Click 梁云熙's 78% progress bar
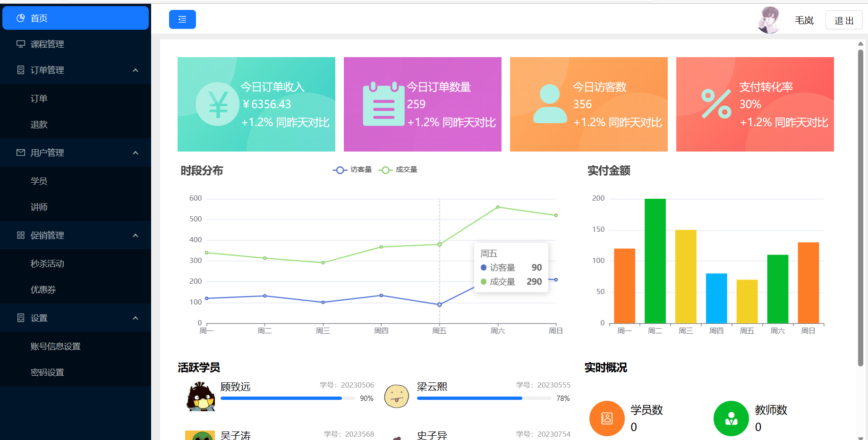This screenshot has width=868, height=440. [484, 398]
